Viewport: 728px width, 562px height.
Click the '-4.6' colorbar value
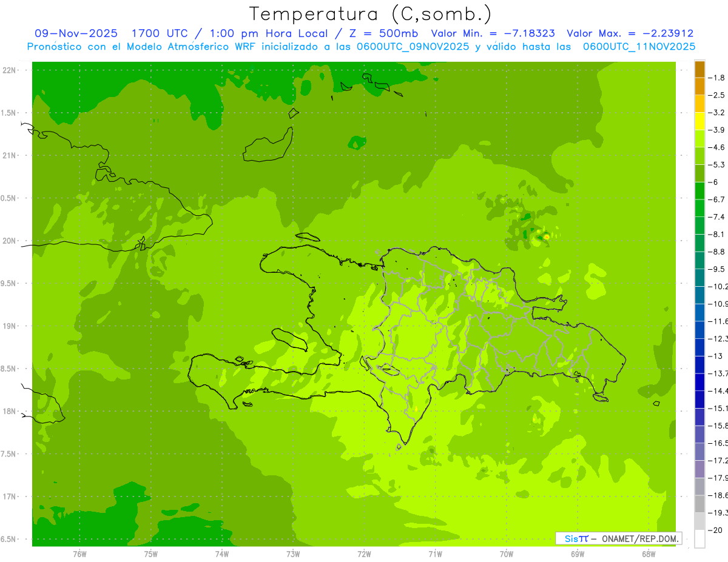716,147
